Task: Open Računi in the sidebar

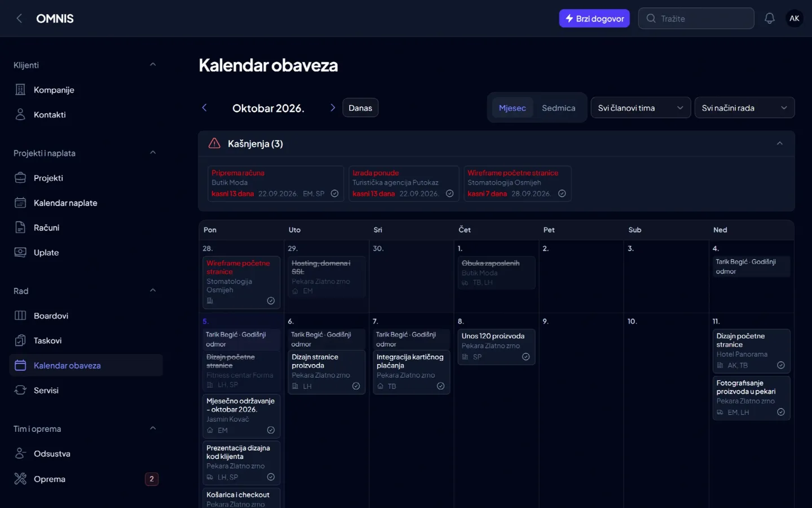Action: (86, 227)
